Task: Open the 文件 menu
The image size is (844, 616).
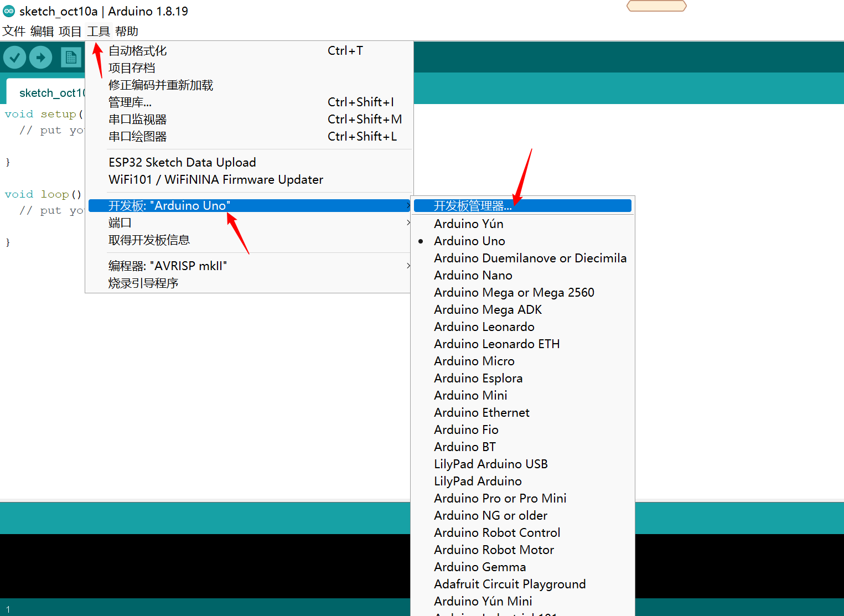Action: click(x=14, y=31)
